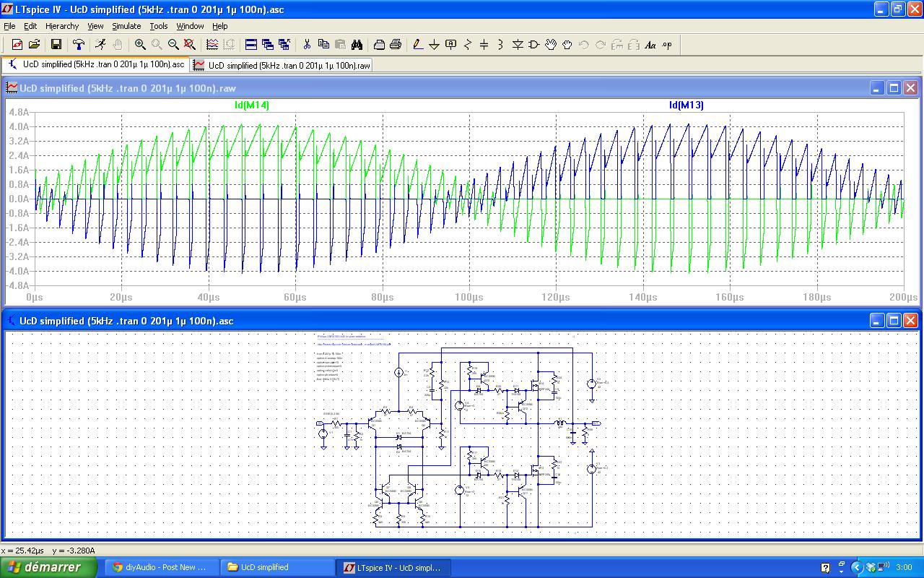This screenshot has width=924, height=578.
Task: Choose the Resistor component tool
Action: point(468,45)
